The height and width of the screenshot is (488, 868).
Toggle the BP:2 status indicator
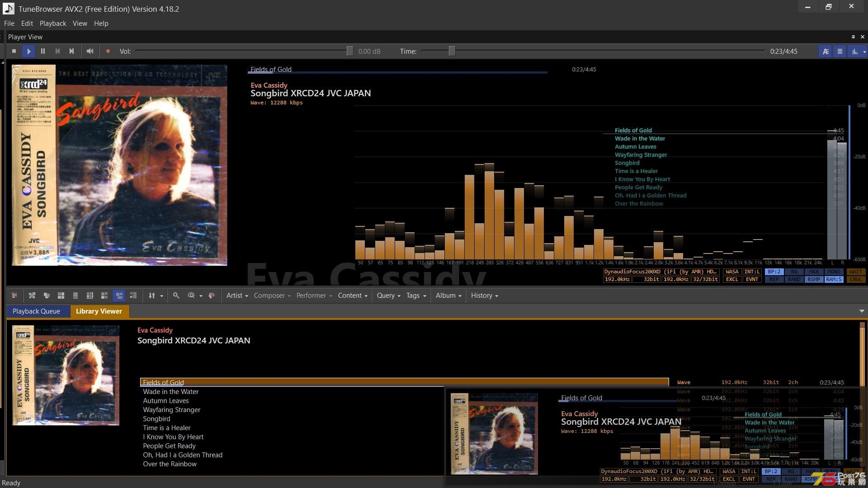pos(774,272)
